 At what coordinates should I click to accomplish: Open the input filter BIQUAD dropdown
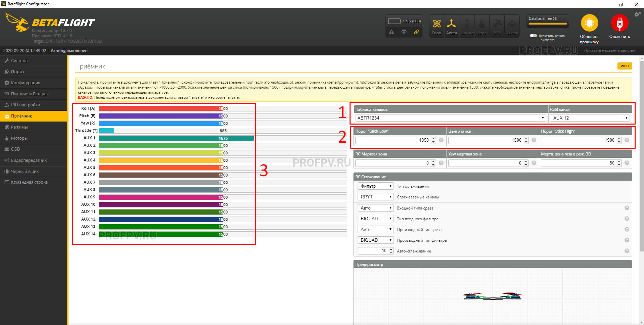click(x=375, y=219)
